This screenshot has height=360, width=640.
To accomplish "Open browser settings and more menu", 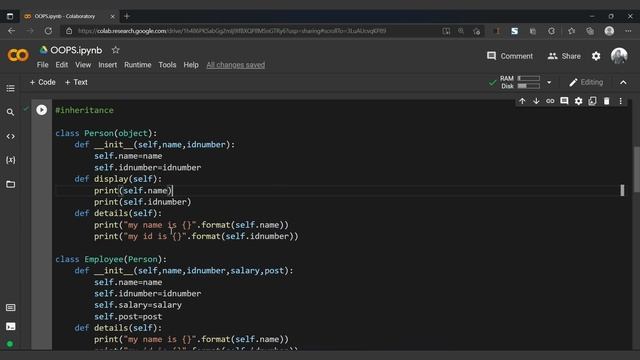I will (x=628, y=31).
